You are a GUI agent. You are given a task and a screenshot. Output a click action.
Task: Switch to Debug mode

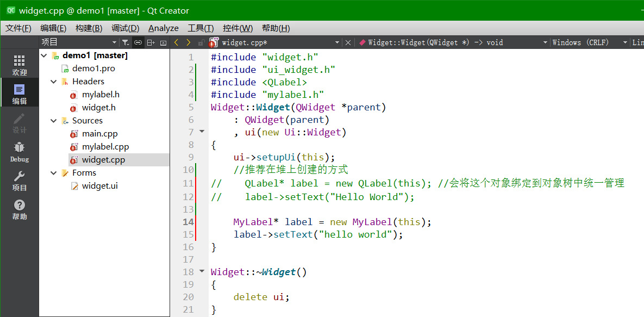tap(20, 152)
